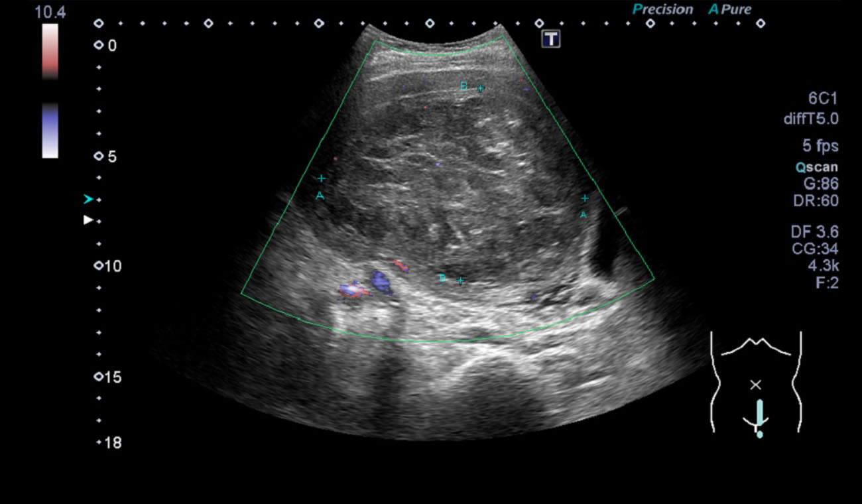Select the left caliper A cross marker
The height and width of the screenshot is (504, 862).
pos(322,178)
